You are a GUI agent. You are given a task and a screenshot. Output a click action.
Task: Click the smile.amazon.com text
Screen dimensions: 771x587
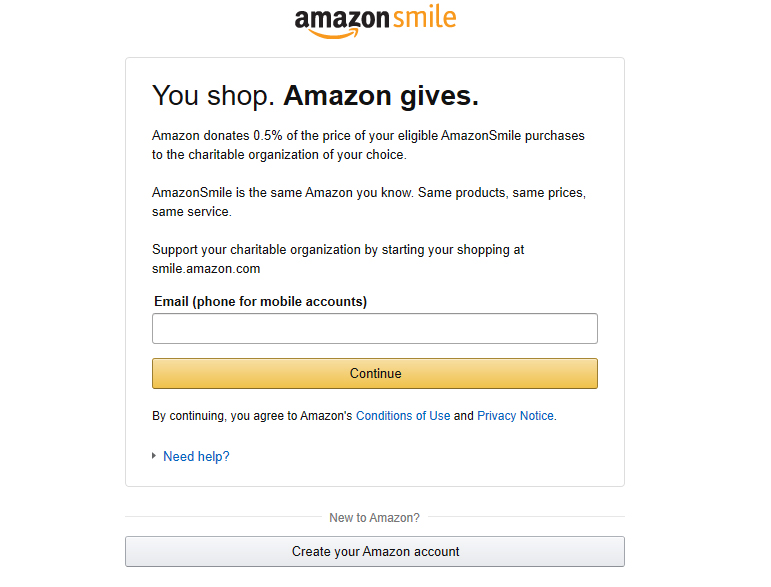tap(206, 269)
